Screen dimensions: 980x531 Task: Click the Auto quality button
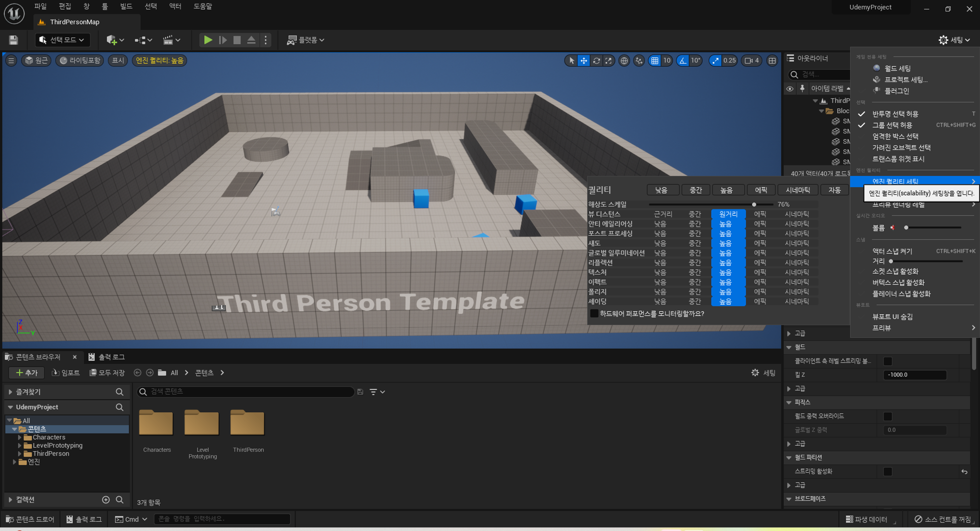click(x=834, y=190)
